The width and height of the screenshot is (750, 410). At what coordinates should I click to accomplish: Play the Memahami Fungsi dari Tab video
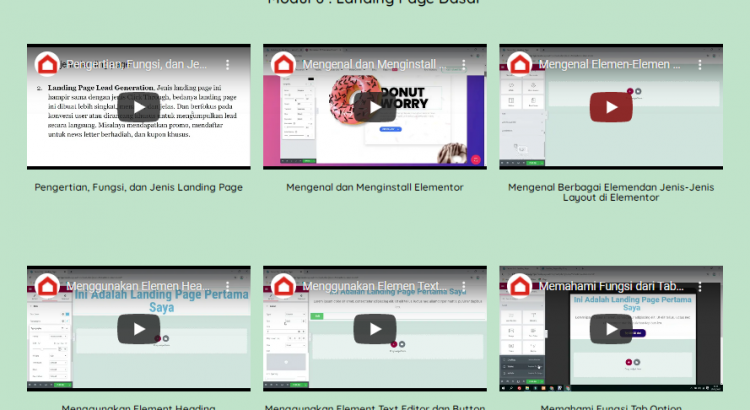click(x=610, y=329)
